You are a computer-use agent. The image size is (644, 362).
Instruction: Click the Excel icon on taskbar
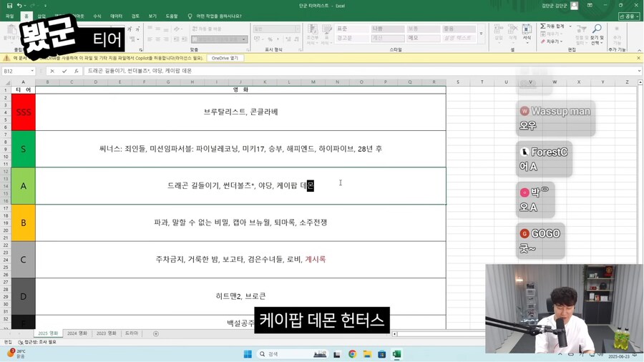[396, 354]
